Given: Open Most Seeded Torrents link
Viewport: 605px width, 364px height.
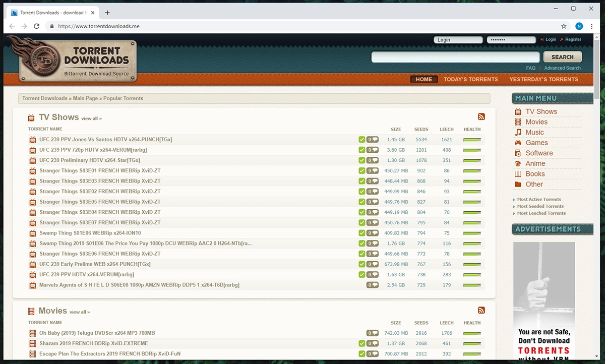Looking at the screenshot, I should tap(540, 206).
